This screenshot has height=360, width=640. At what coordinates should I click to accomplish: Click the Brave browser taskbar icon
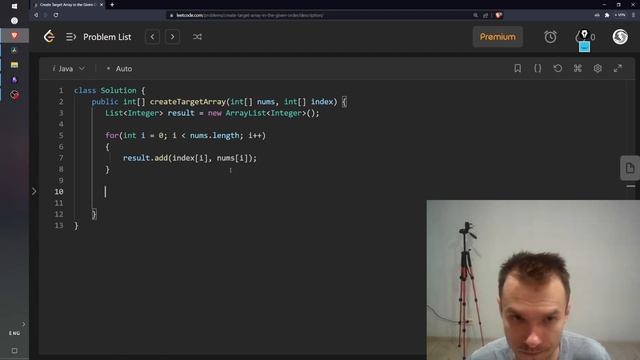click(x=14, y=36)
